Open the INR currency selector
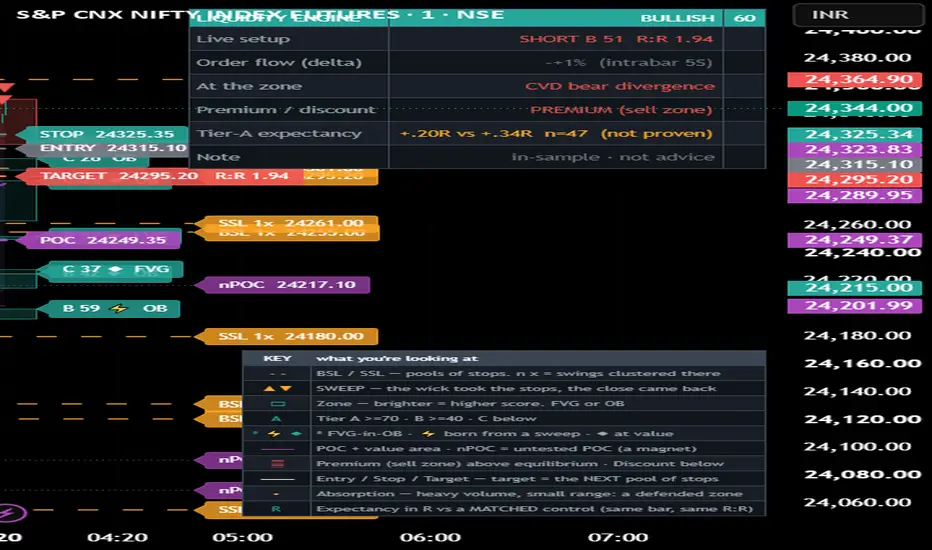 (x=858, y=14)
